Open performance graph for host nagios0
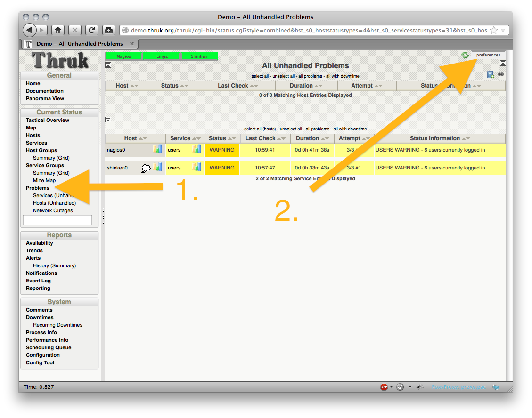532x418 pixels. [157, 149]
